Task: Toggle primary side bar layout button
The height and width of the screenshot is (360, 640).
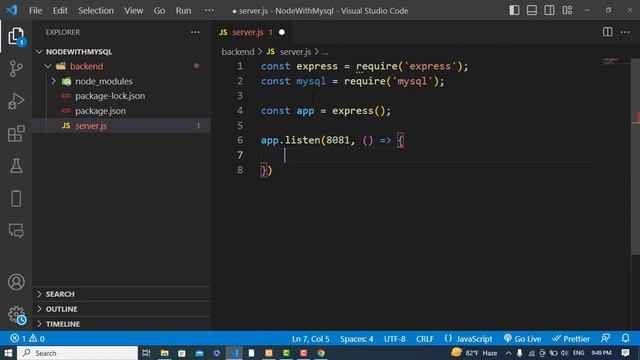Action: (x=514, y=10)
